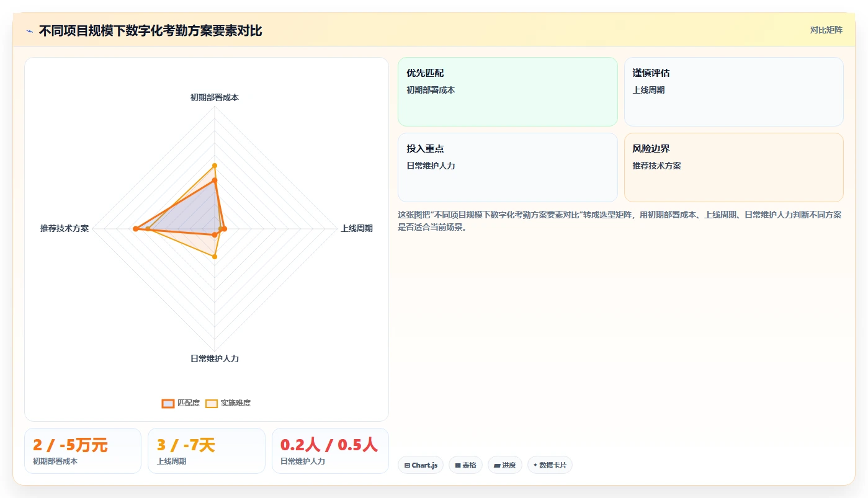The height and width of the screenshot is (498, 868).
Task: Click the page title 不同项目规模下数字化考勤方案要素对比
Action: [x=150, y=30]
